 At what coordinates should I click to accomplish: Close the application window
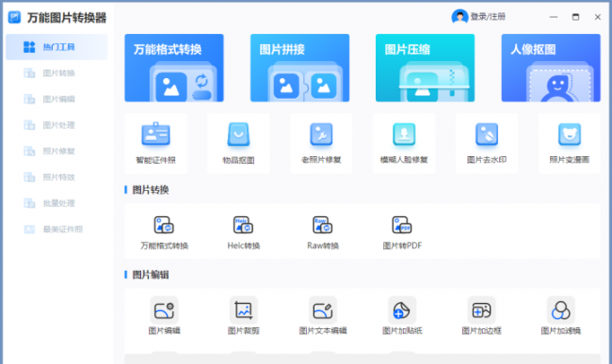598,17
